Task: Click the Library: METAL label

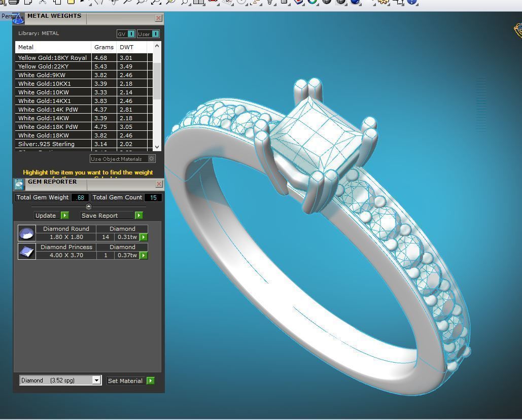Action: coord(39,33)
